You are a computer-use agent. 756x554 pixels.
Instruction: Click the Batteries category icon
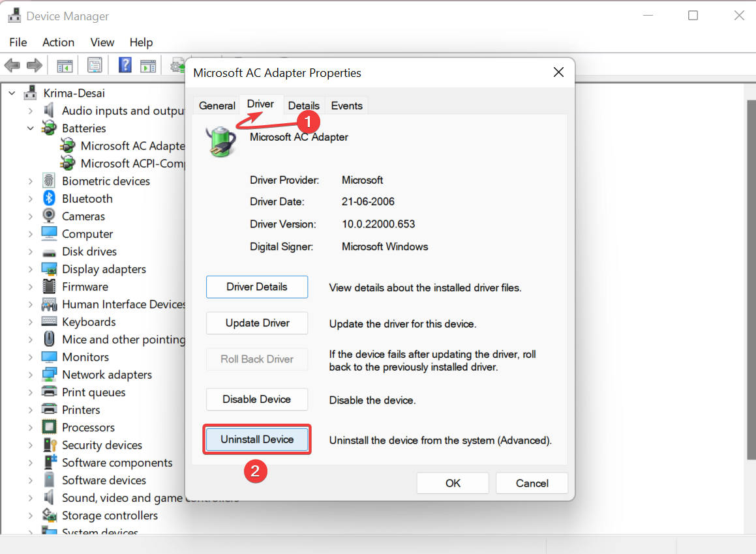coord(49,128)
